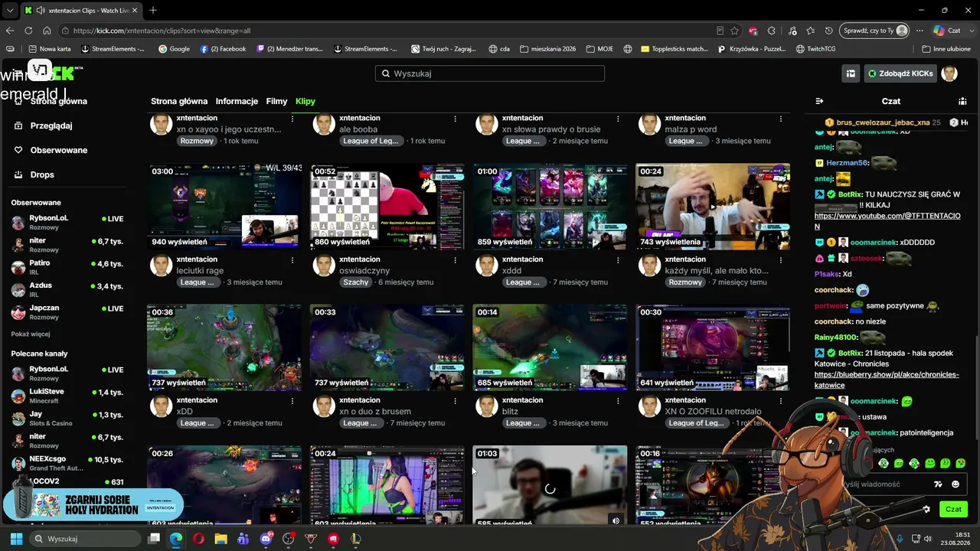The image size is (980, 551).
Task: Open the TwitchTCG bookmark
Action: 816,49
